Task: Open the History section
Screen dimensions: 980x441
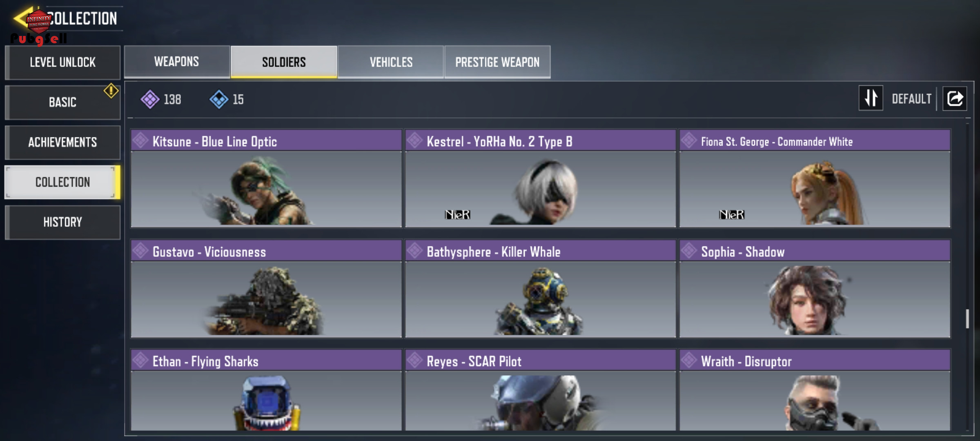Action: (62, 222)
